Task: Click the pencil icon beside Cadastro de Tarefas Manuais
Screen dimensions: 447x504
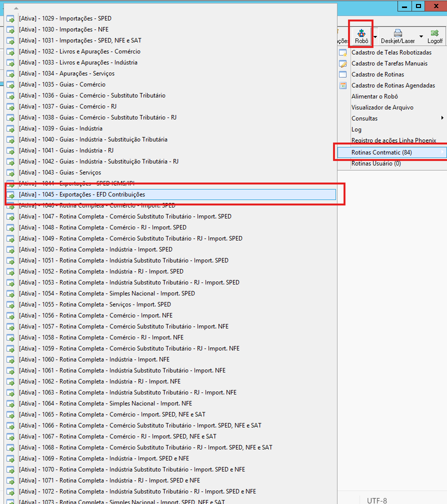Action: (x=343, y=63)
